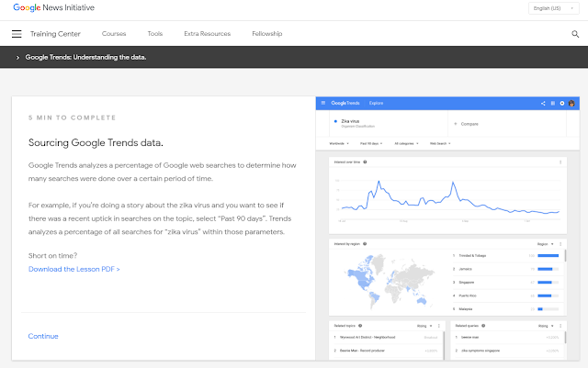Viewport: 588px width, 368px height.
Task: Open the English (US) language dropdown
Action: (x=553, y=8)
